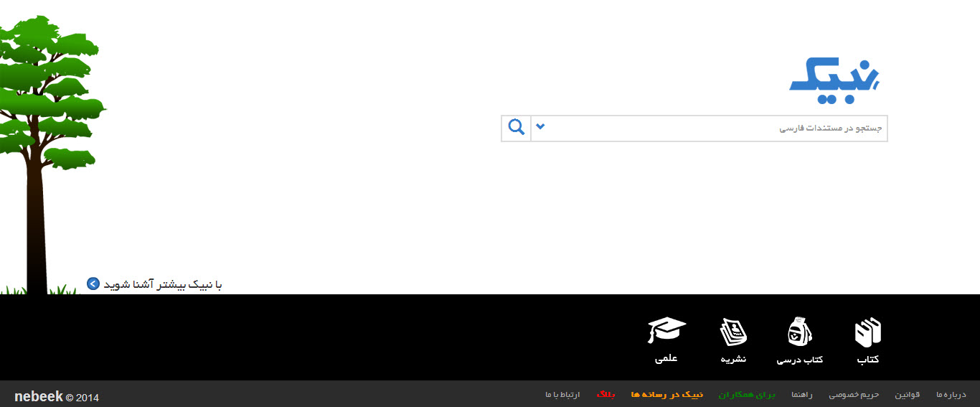Click the blue arrow next to آشنا شوید
This screenshot has height=407, width=980.
click(x=93, y=284)
